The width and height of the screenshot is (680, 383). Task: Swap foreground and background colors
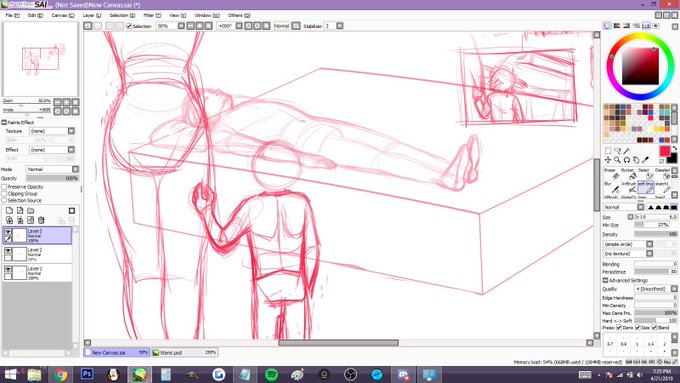[674, 148]
